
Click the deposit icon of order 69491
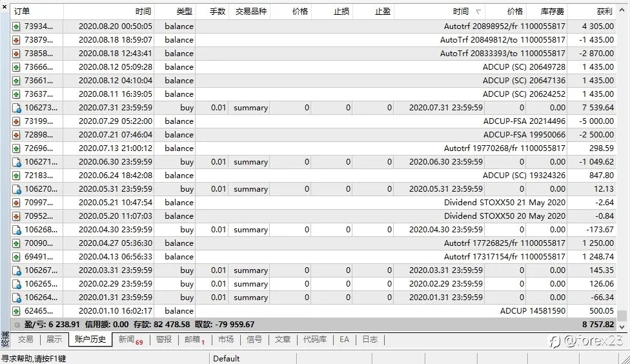16,257
